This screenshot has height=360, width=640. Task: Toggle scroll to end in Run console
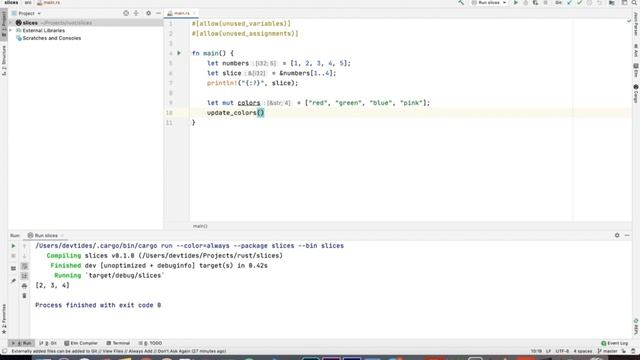(24, 276)
